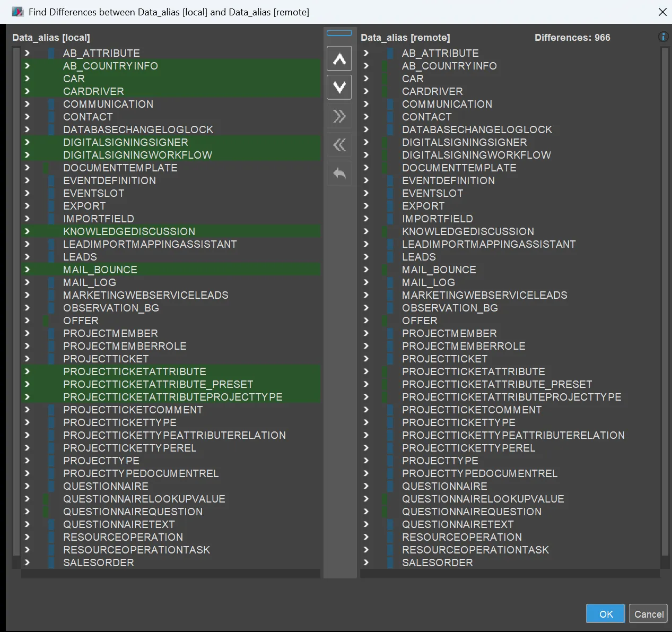Select remote PROJECTTICKETTYPEATTRIBUTERELATION row
This screenshot has height=632, width=672.
coord(510,435)
